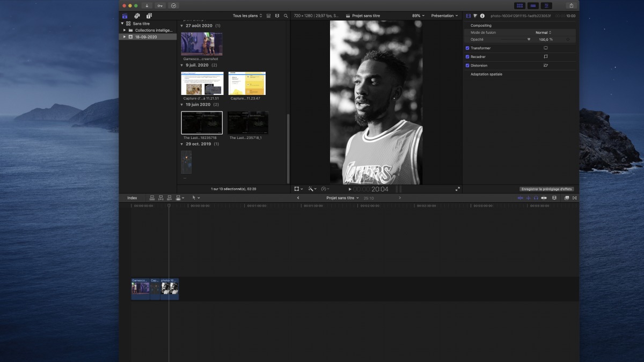Uncheck the Distorsion checkbox
The width and height of the screenshot is (644, 362).
pyautogui.click(x=467, y=65)
